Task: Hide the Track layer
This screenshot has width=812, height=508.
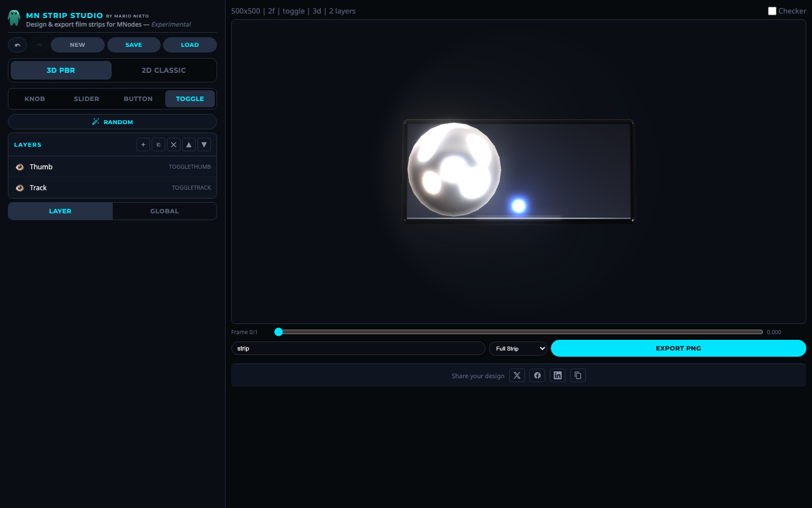Action: click(x=20, y=187)
